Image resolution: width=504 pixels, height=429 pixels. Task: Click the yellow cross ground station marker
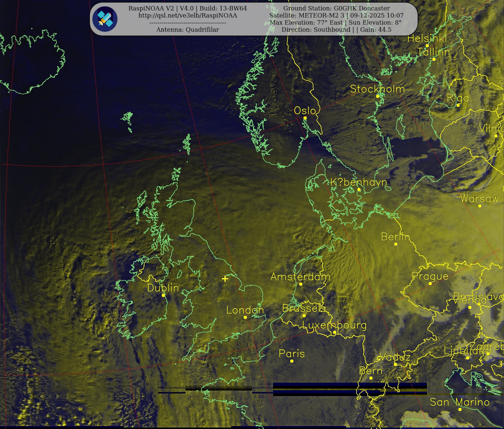225,279
